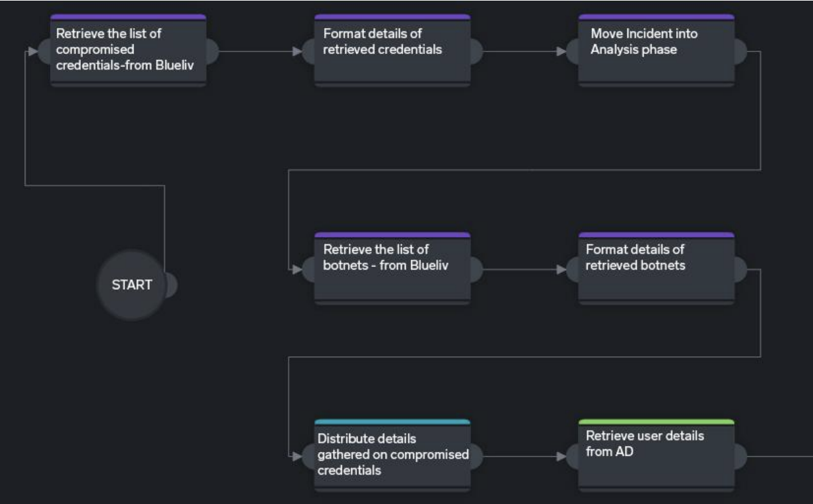The width and height of the screenshot is (813, 504).
Task: Click output connector of Format retrieved credentials step
Action: (477, 51)
